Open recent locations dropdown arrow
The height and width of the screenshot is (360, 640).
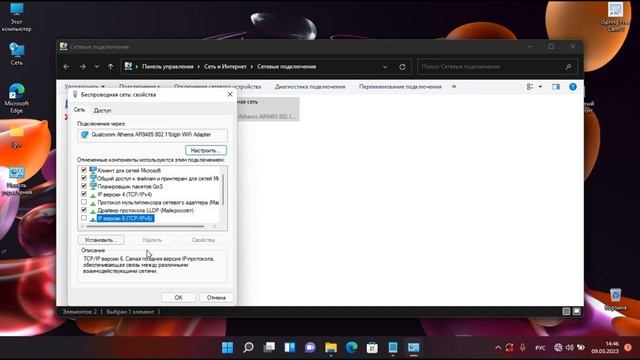pos(97,67)
